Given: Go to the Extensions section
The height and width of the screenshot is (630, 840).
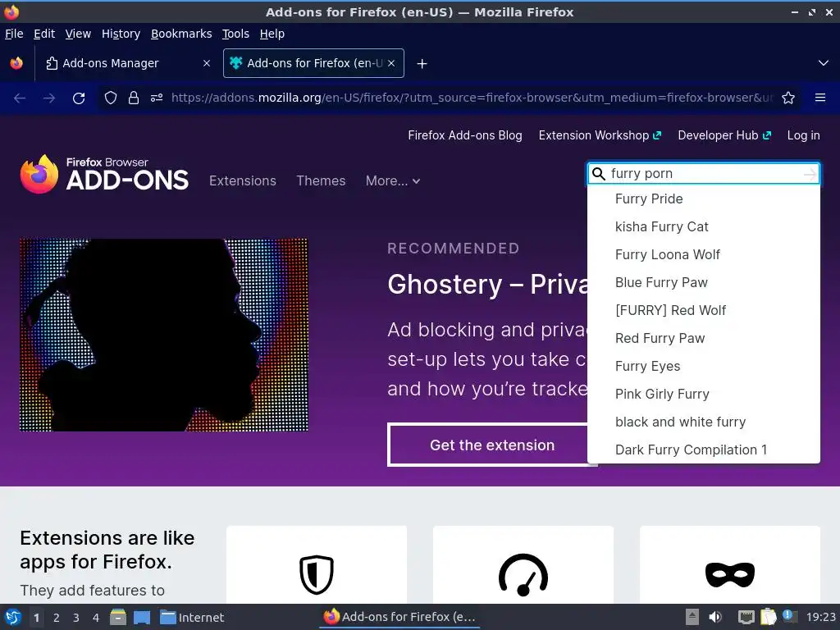Looking at the screenshot, I should pyautogui.click(x=243, y=181).
